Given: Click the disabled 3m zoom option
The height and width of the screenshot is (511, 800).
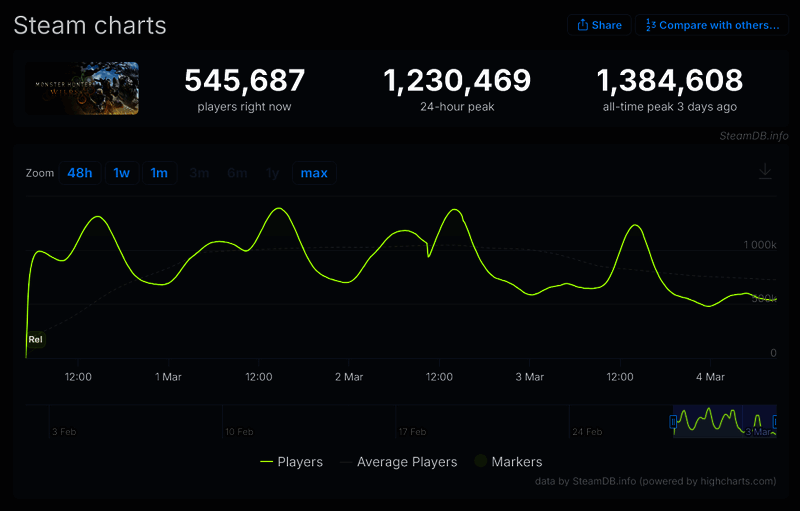Looking at the screenshot, I should (x=199, y=173).
